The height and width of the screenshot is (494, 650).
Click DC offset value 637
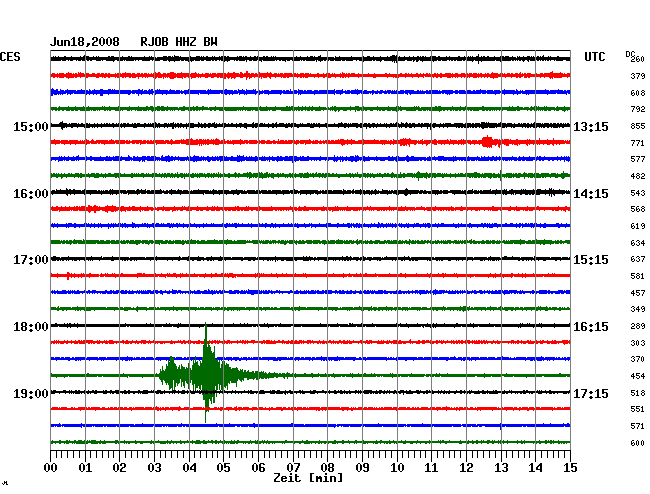tap(638, 259)
